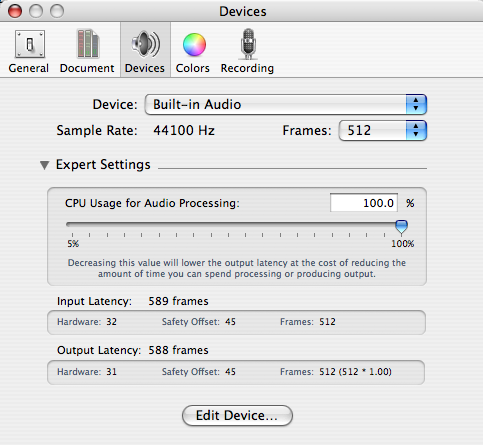483x445 pixels.
Task: Click the Device popup blue arrow stepper
Action: coord(416,105)
